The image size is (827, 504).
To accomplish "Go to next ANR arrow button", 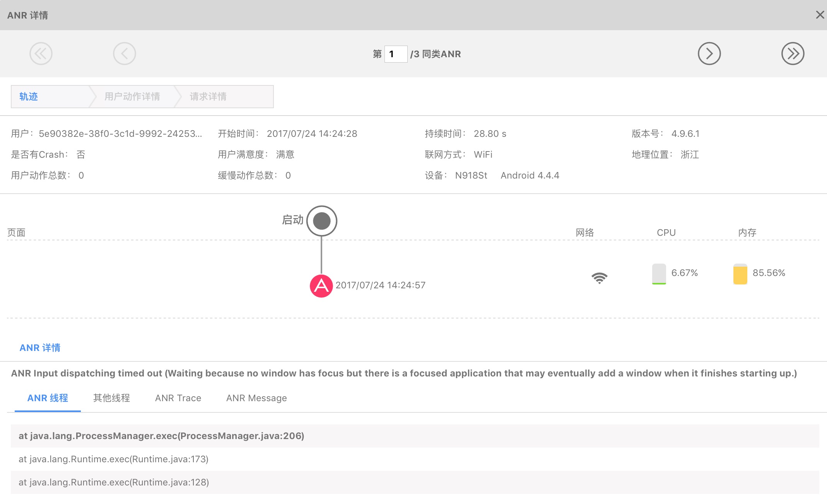I will point(709,54).
